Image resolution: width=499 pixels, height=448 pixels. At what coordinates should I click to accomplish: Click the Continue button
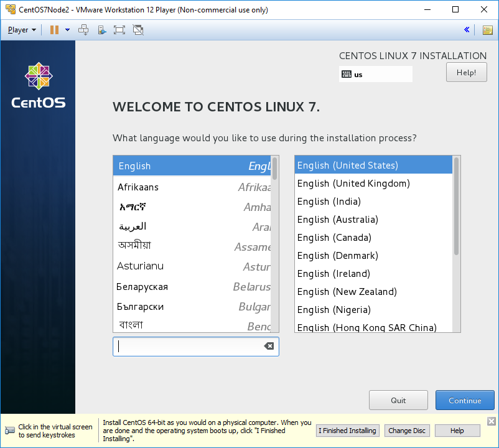coord(465,400)
